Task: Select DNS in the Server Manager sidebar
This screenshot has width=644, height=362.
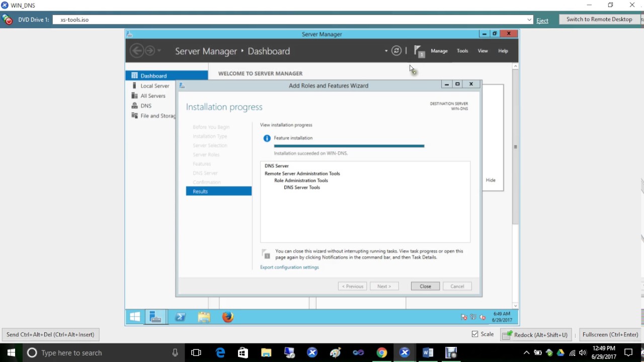Action: pos(146,106)
